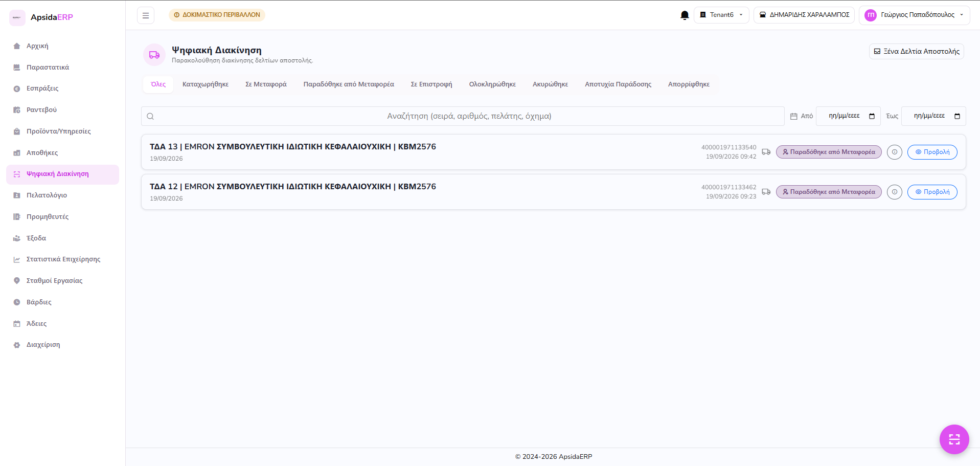
Task: Switch to the Ακυρώθηκε tab
Action: tap(550, 84)
